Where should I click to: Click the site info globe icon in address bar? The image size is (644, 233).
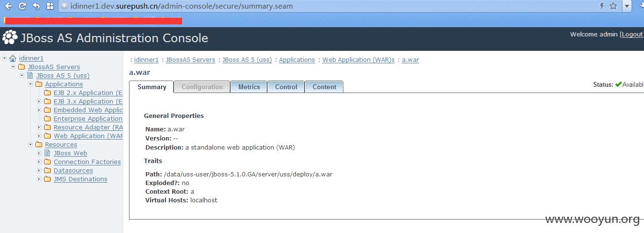click(65, 6)
